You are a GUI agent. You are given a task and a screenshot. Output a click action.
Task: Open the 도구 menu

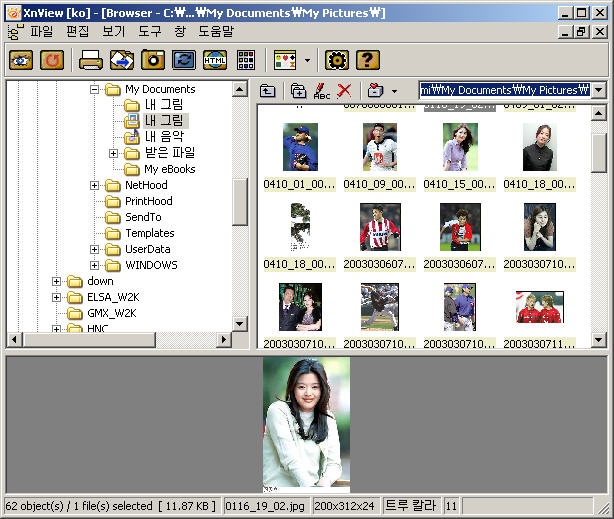coord(149,32)
